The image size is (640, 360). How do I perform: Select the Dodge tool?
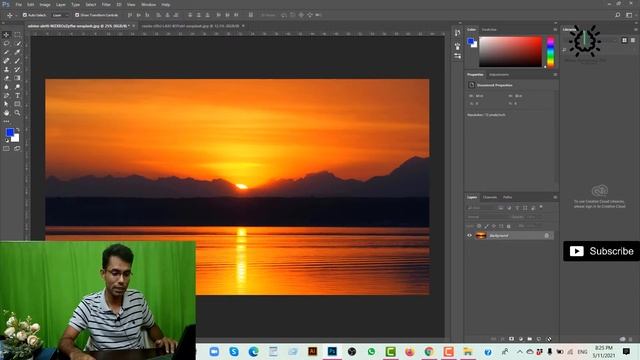point(17,87)
